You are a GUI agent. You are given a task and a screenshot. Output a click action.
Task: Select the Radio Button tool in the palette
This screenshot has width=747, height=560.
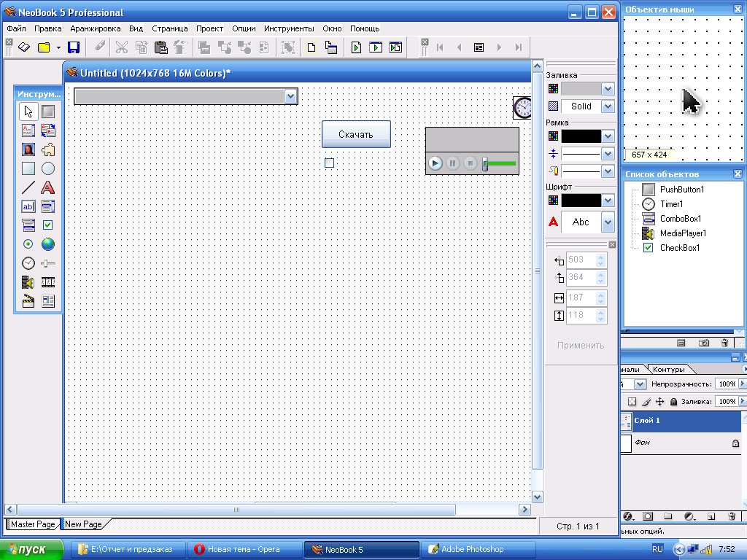[x=28, y=244]
